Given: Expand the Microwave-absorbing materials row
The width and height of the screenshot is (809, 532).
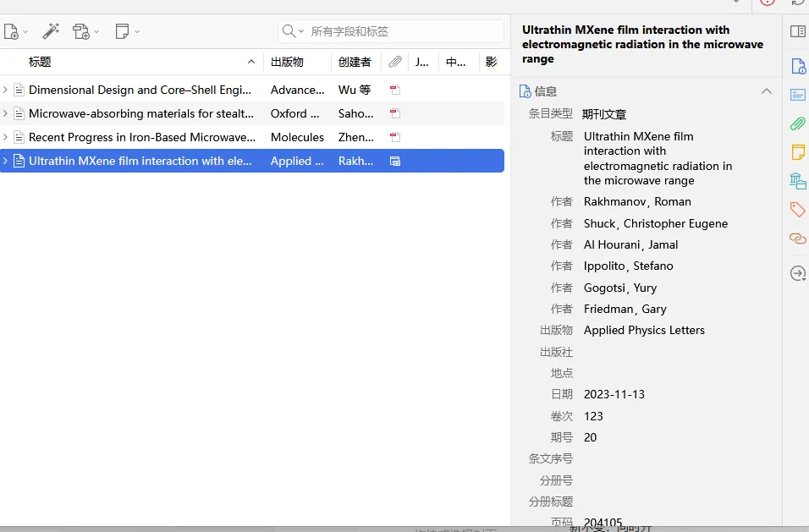Looking at the screenshot, I should tap(5, 113).
